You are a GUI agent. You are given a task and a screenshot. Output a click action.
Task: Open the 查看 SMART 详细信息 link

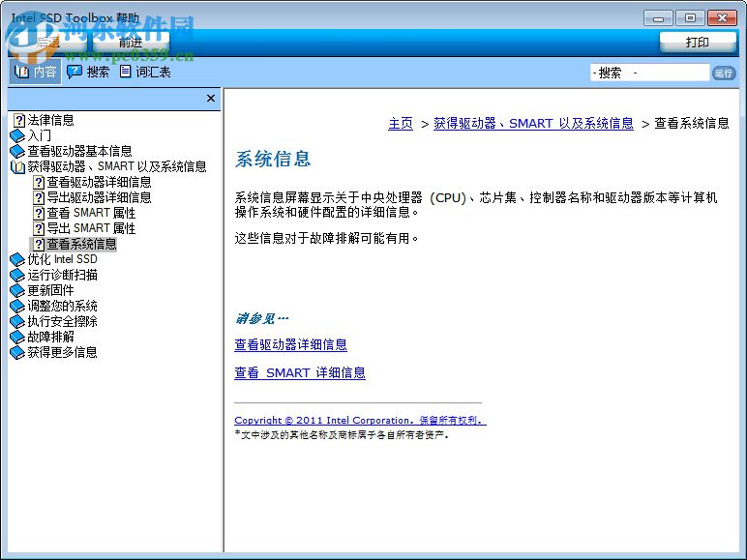pos(300,373)
